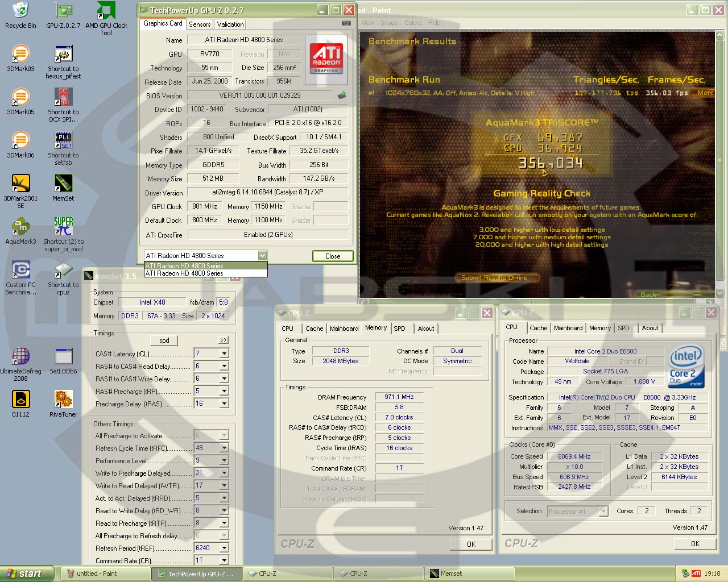Viewport: 728px width, 582px height.
Task: Launch SetLODb6 desktop icon
Action: coord(63,360)
